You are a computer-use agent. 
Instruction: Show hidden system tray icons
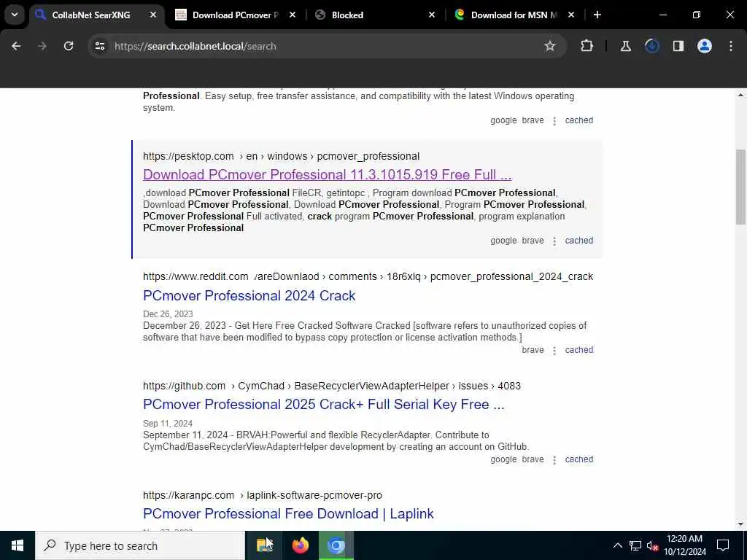(617, 545)
